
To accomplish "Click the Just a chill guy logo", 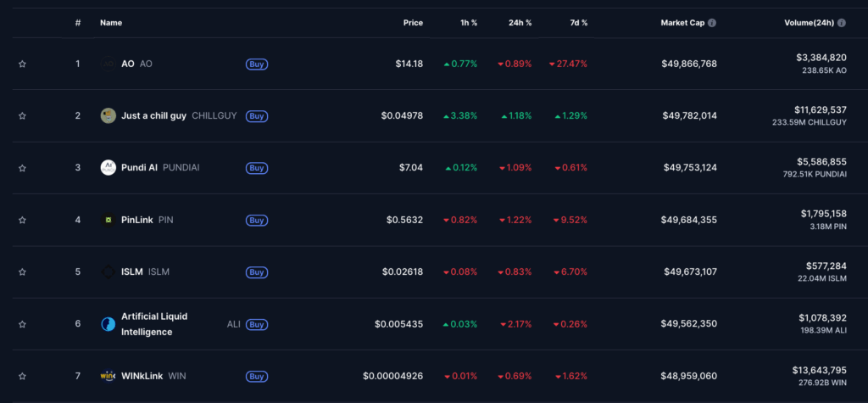I will click(108, 116).
